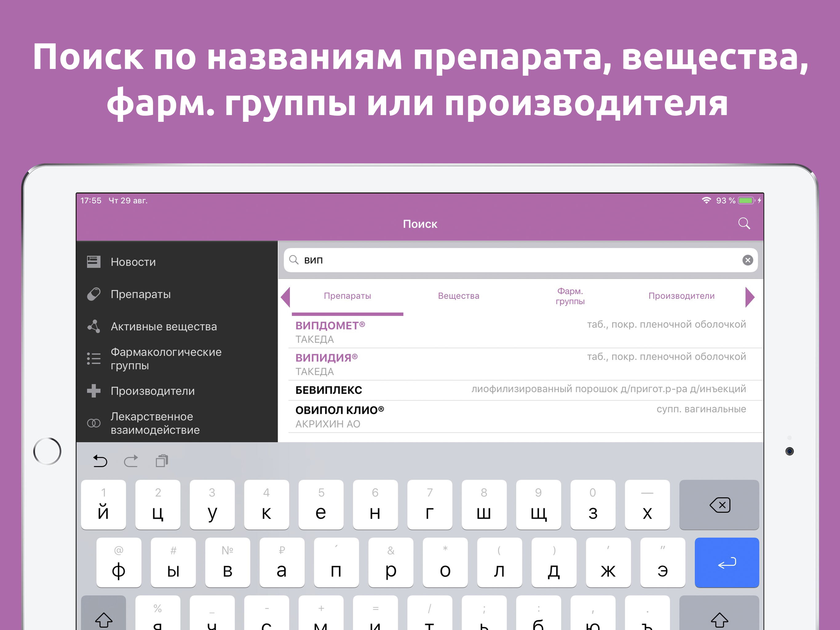
Task: Tap the ж key on keyboard
Action: coord(608,562)
